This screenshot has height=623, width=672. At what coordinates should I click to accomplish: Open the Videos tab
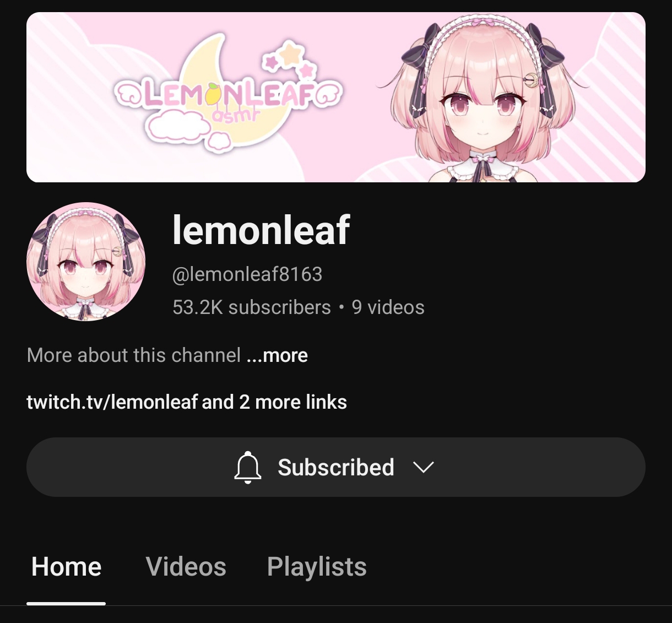(x=186, y=566)
